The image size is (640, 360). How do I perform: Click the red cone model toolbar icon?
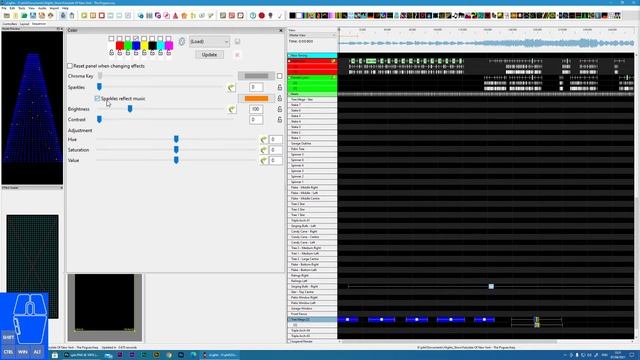(x=176, y=16)
